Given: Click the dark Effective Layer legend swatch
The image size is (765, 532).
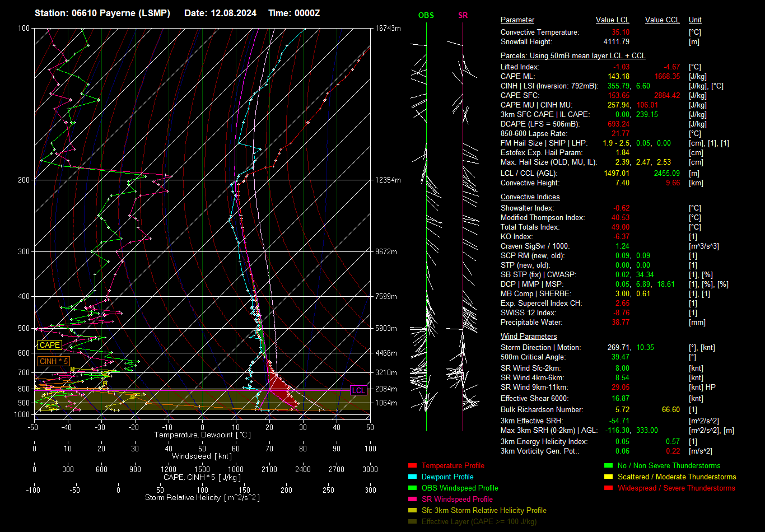Looking at the screenshot, I should (x=413, y=522).
